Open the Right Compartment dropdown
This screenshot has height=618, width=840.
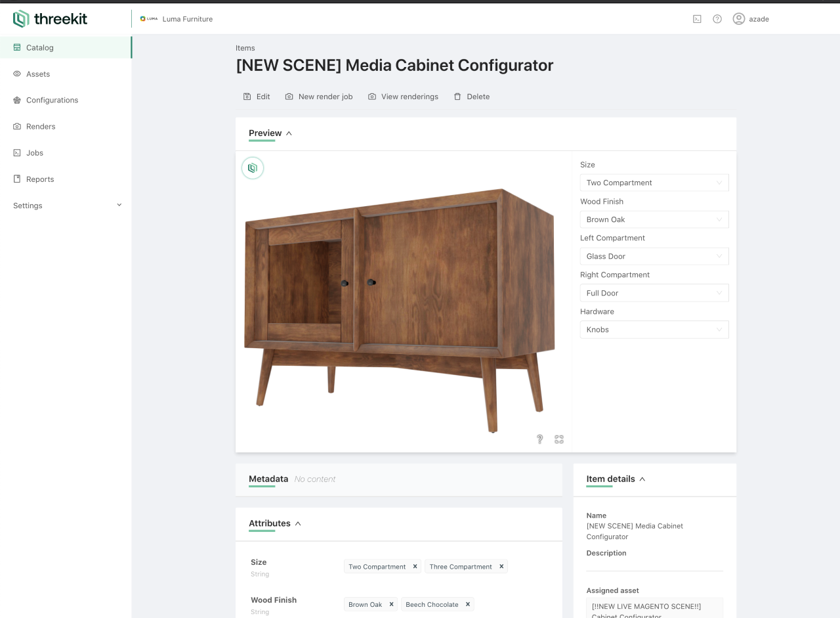[x=654, y=293]
